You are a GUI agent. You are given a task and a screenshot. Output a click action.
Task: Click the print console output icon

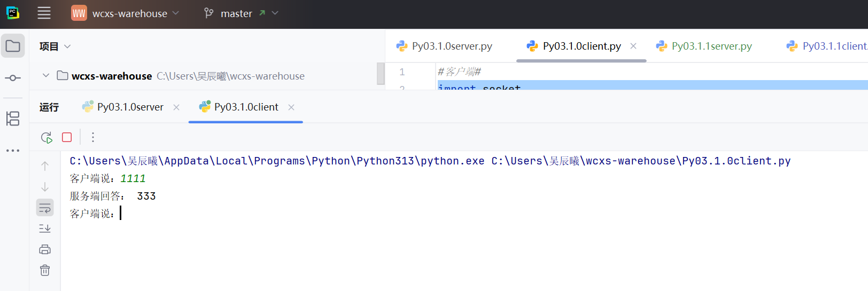coord(45,249)
